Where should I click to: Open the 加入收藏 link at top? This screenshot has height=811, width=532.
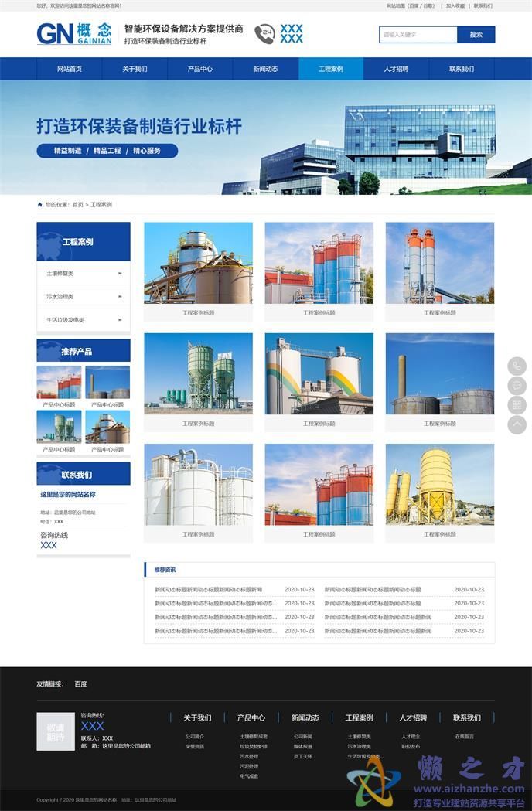(455, 5)
